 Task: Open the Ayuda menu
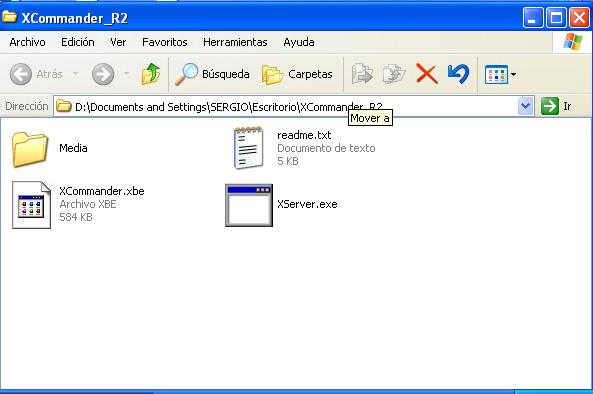[x=299, y=42]
